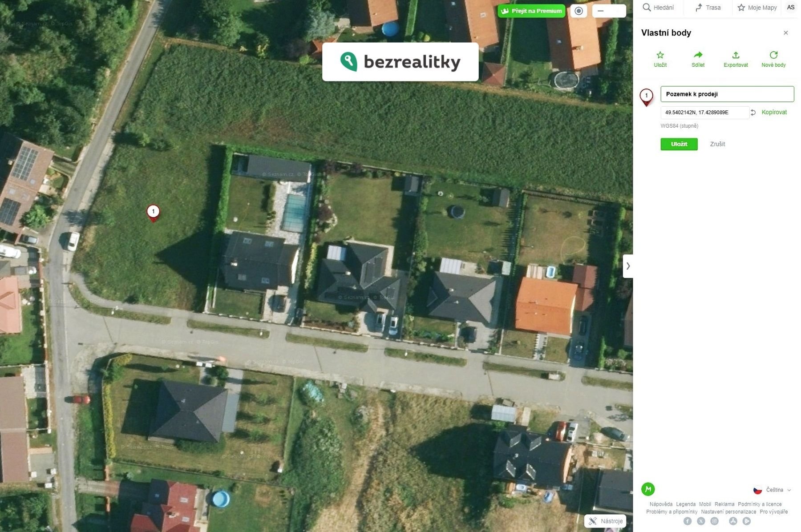The width and height of the screenshot is (801, 532).
Task: Open the Facebook social icon
Action: (x=688, y=521)
